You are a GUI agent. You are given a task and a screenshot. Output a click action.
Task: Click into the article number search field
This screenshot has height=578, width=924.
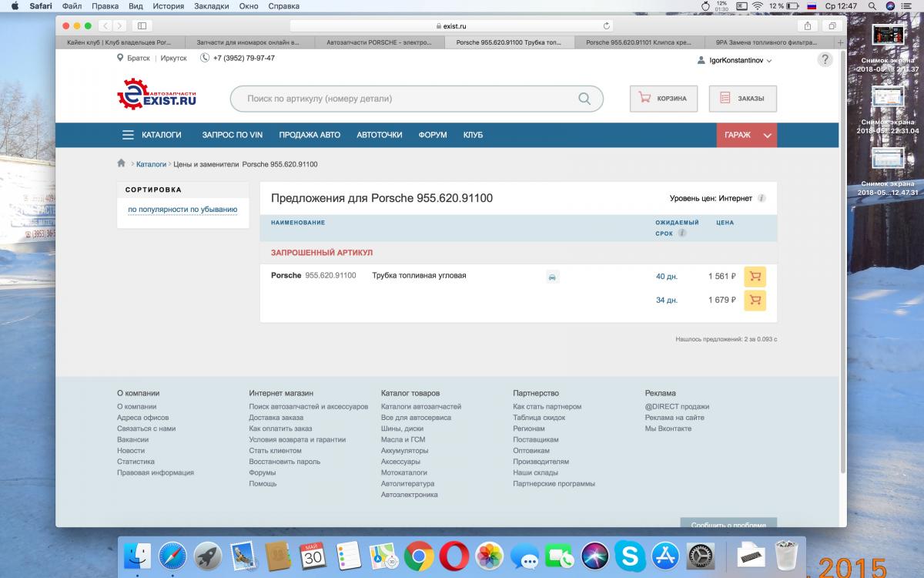point(408,99)
